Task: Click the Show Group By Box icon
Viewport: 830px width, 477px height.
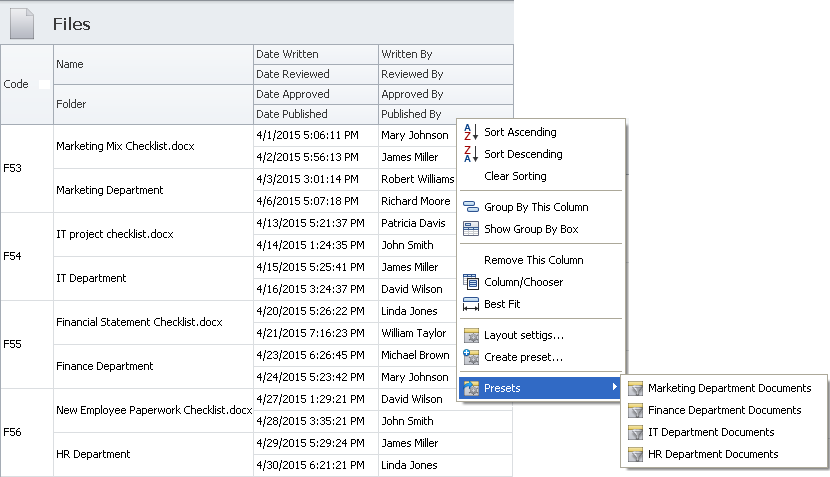Action: (x=471, y=229)
